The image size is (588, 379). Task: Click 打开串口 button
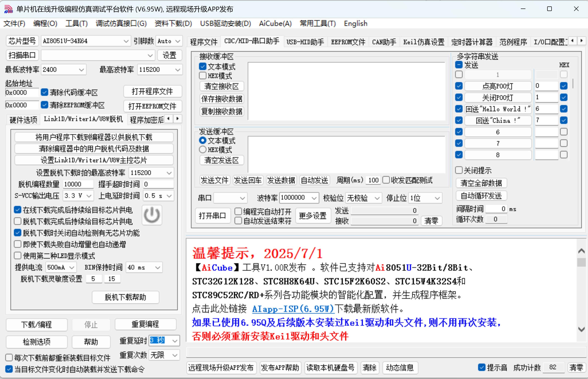click(212, 216)
